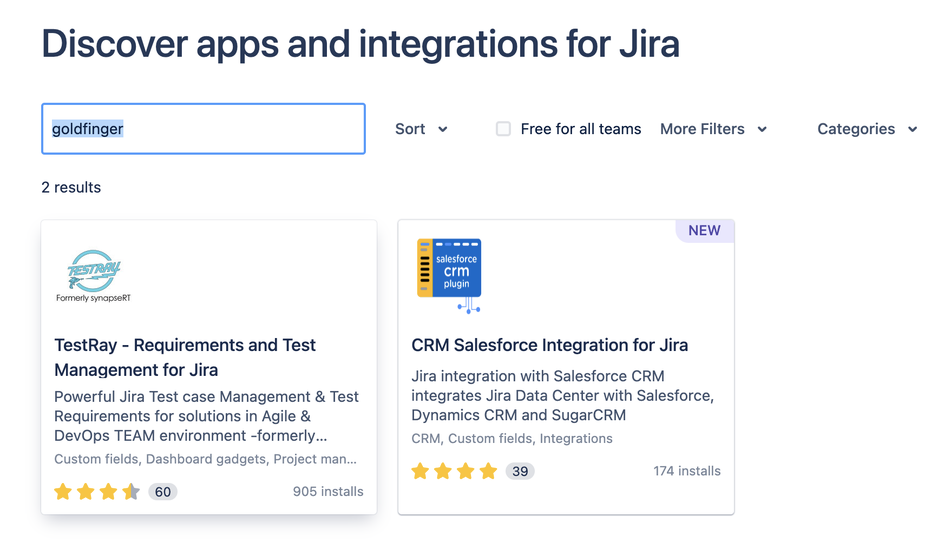Open CRM Salesforce Integration for Jira title

pyautogui.click(x=549, y=345)
